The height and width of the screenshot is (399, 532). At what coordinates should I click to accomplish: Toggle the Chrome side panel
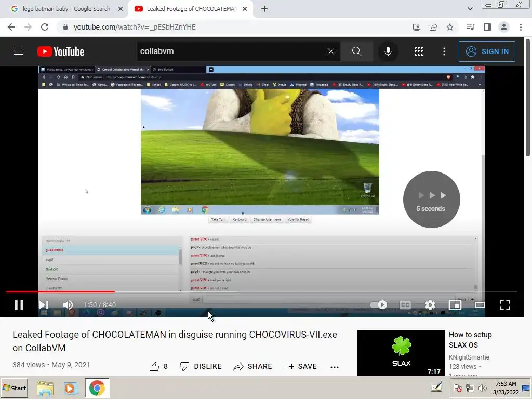coord(487,27)
